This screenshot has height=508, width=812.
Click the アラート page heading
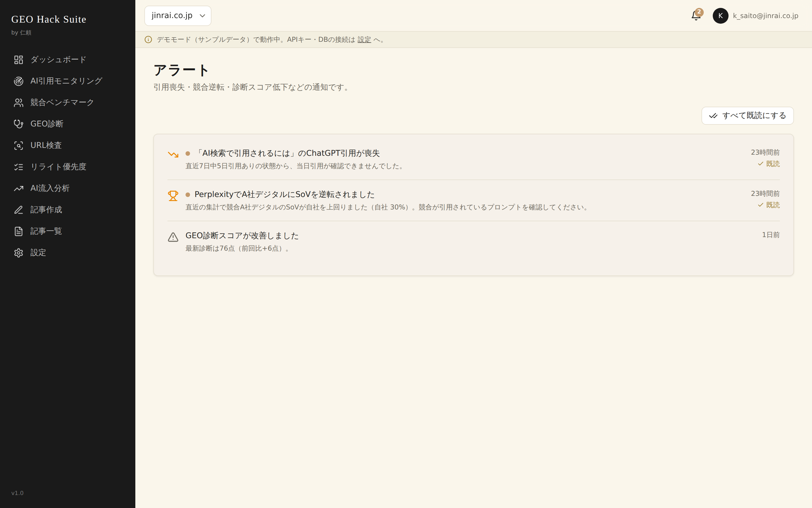tap(181, 70)
